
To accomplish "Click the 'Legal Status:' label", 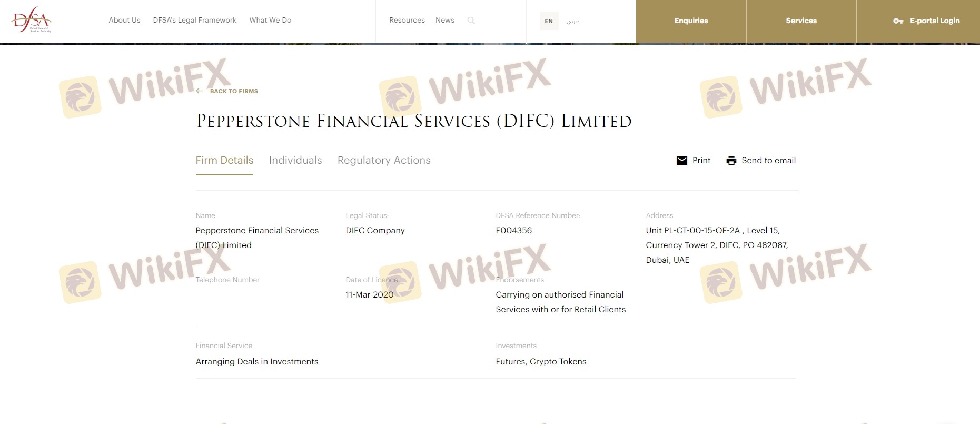I will point(367,215).
